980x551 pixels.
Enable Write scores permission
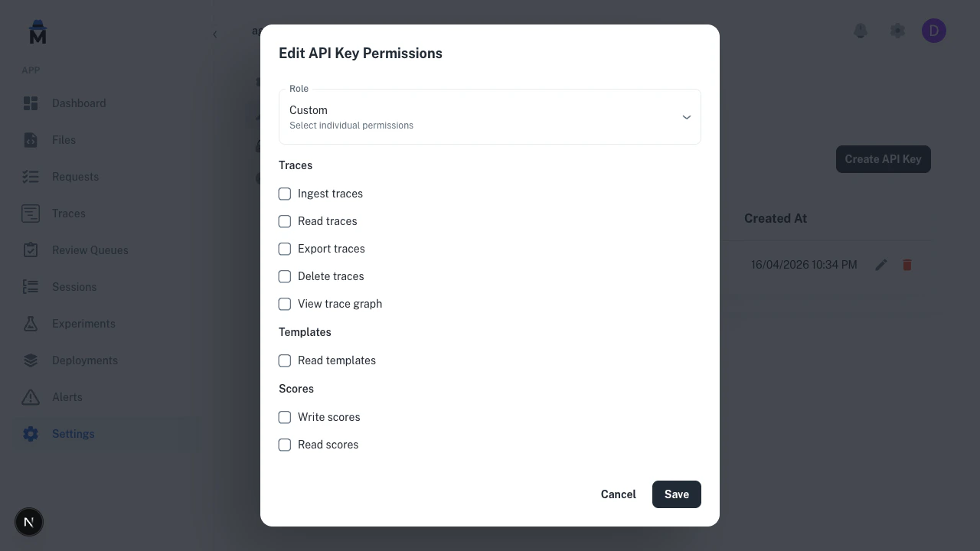[285, 417]
